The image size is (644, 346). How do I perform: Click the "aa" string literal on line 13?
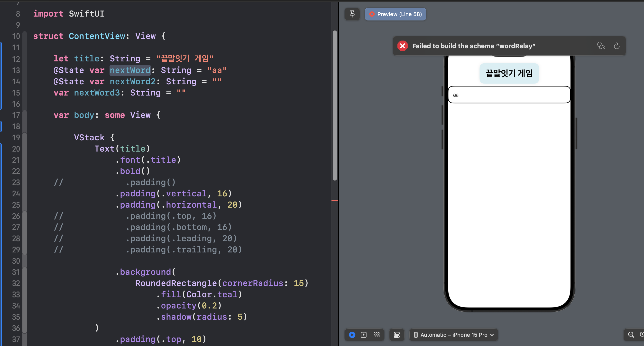217,70
